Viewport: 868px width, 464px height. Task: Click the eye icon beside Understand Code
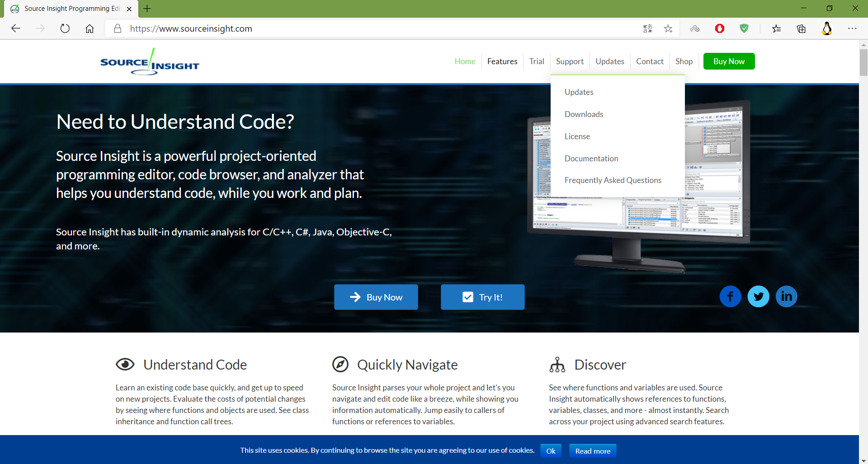click(125, 364)
